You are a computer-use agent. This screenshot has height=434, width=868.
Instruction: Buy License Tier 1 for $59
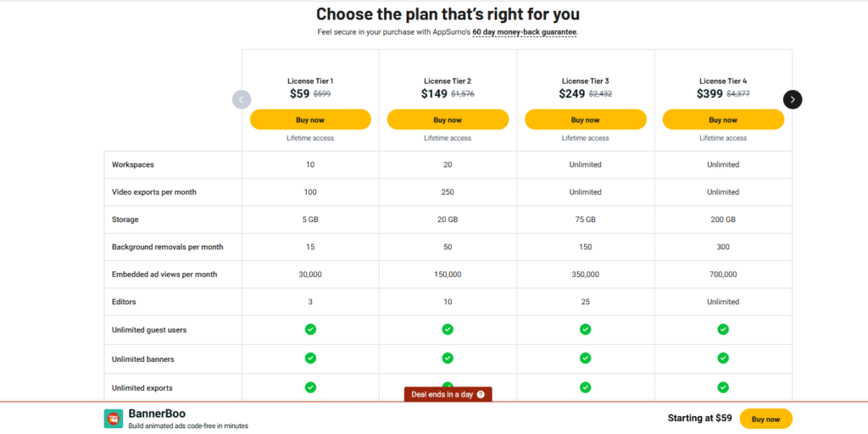310,120
